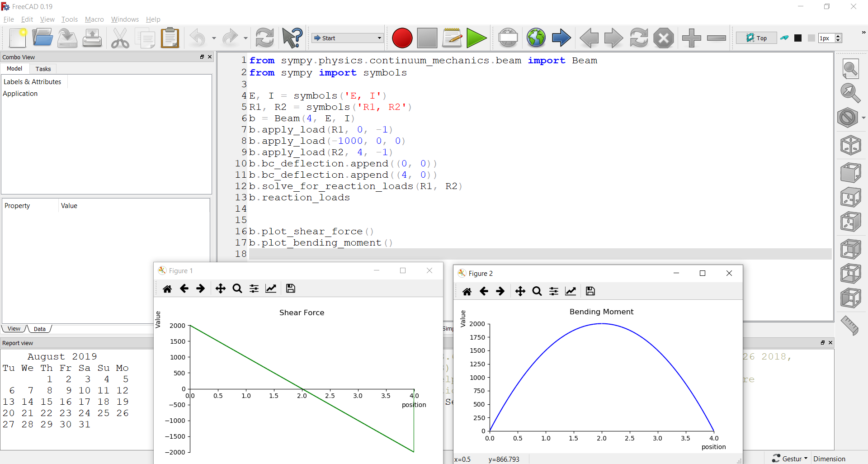The width and height of the screenshot is (868, 464).
Task: Click Fit All magnifier in the right toolbar
Action: (x=850, y=69)
